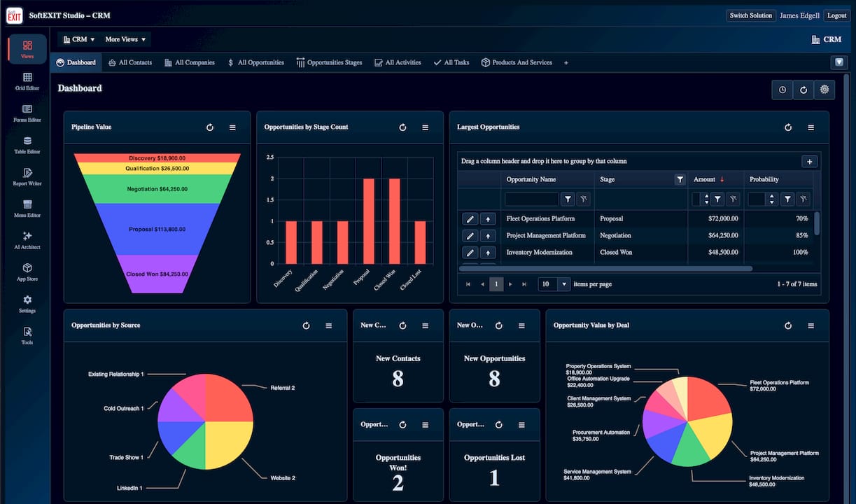This screenshot has height=504, width=856.
Task: Open the Pipeline Value widget menu
Action: point(232,127)
